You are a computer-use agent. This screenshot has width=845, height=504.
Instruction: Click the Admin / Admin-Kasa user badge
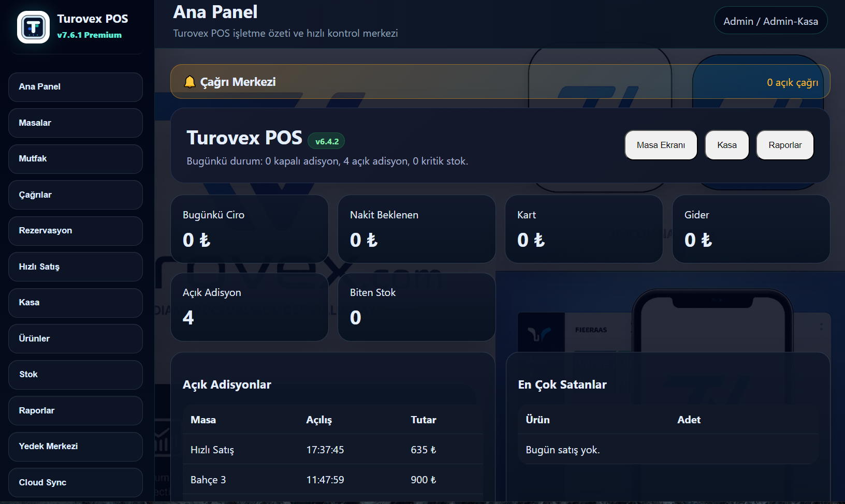click(770, 21)
